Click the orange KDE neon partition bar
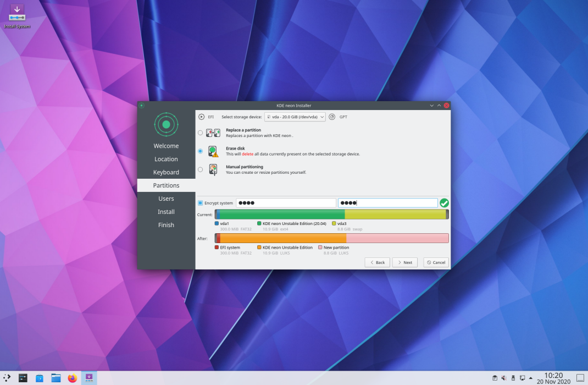 [x=283, y=238]
